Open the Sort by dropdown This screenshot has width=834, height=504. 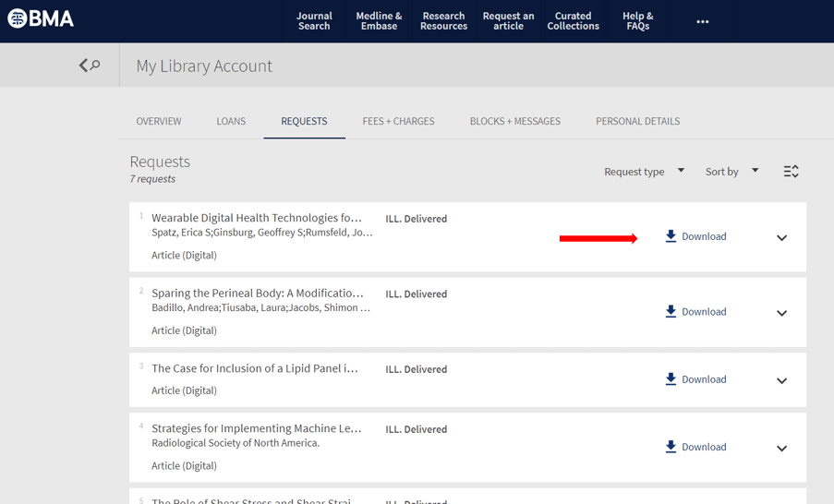click(x=731, y=172)
